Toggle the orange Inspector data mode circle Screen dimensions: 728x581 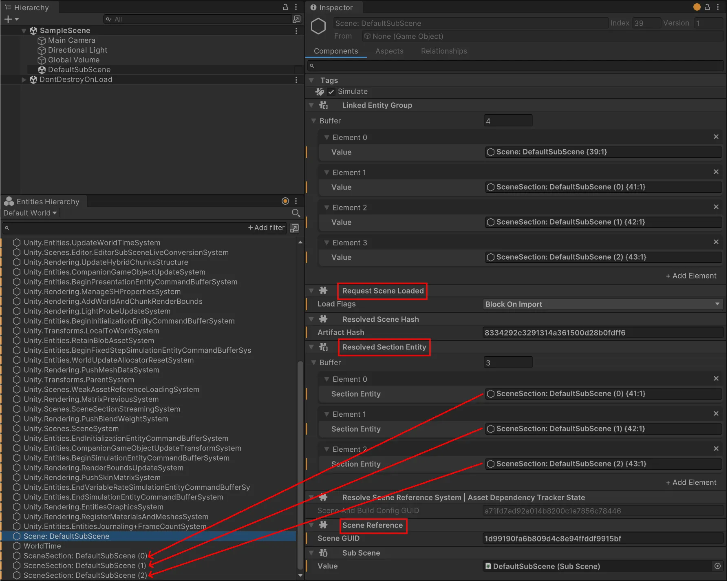coord(697,7)
